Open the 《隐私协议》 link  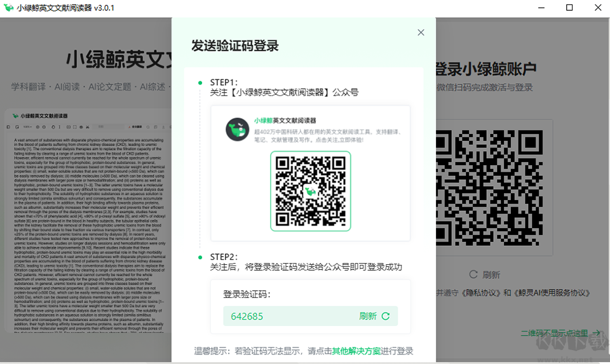[481, 293]
